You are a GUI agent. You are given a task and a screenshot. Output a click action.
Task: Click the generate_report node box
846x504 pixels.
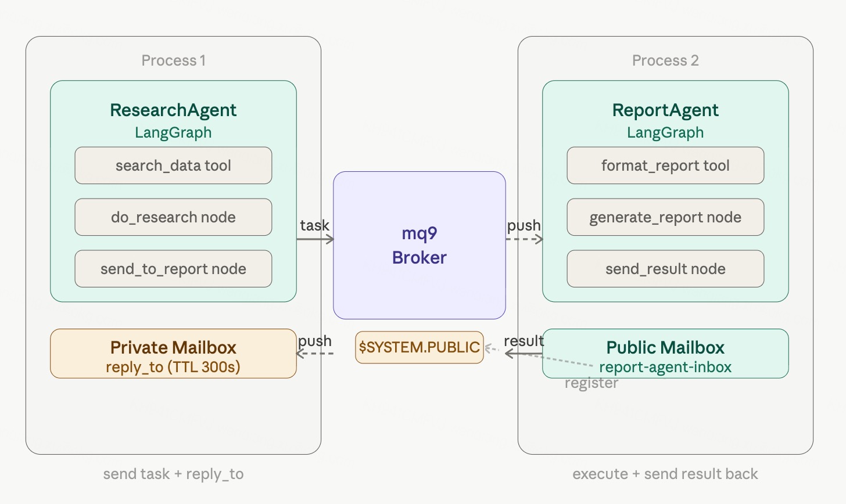pos(665,217)
